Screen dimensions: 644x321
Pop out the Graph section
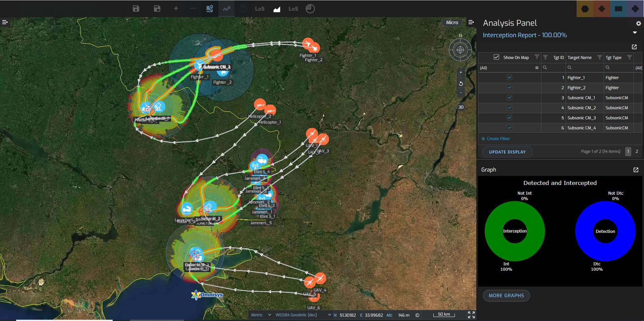(x=636, y=170)
